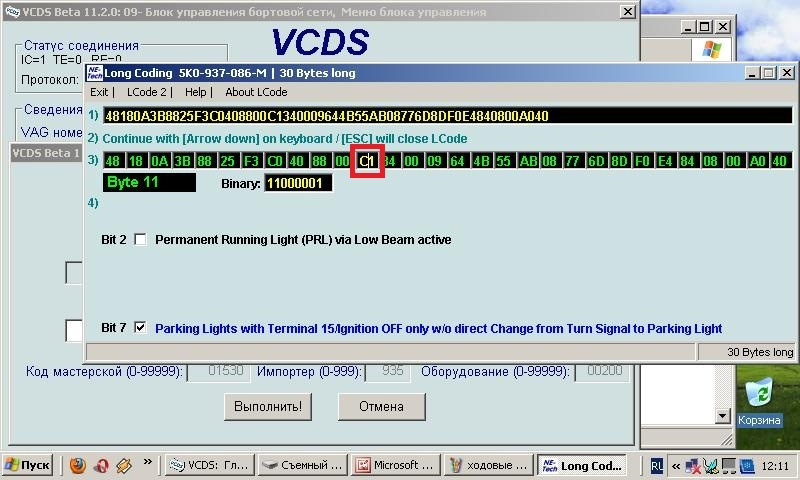Click the 30 Bytes long status bar text

tap(760, 352)
